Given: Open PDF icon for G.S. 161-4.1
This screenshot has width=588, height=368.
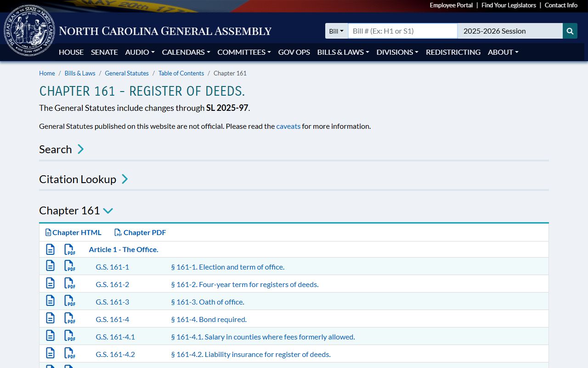Looking at the screenshot, I should coord(69,336).
